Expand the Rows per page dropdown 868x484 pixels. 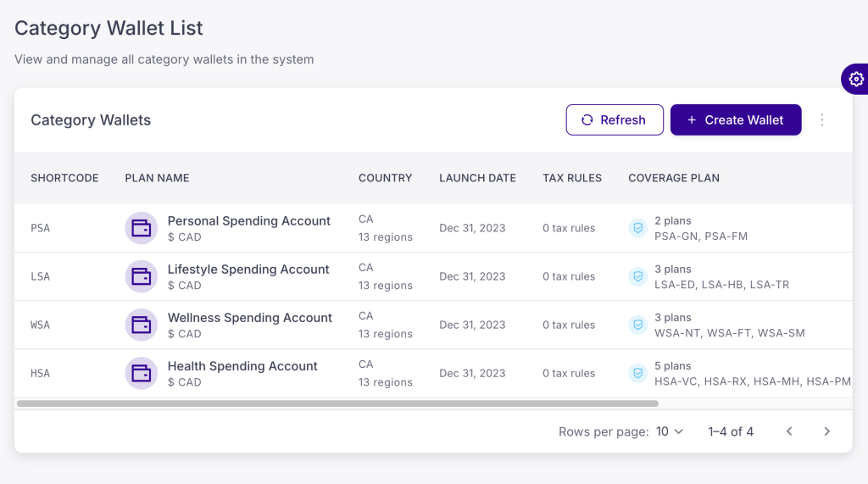pos(669,431)
